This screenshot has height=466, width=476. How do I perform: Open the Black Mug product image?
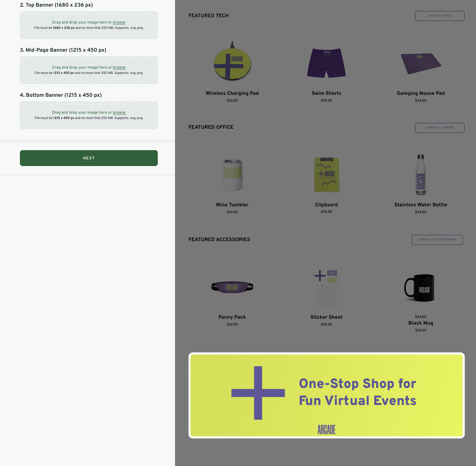419,288
